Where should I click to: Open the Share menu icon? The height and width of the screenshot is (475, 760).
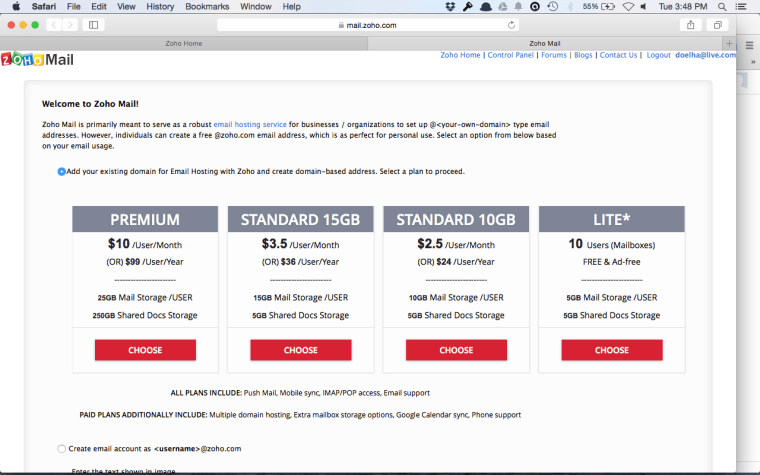pyautogui.click(x=691, y=25)
